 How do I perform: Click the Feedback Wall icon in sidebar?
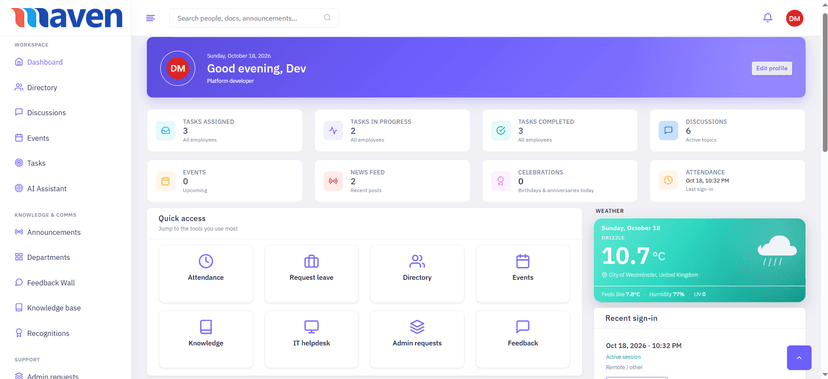coord(19,282)
